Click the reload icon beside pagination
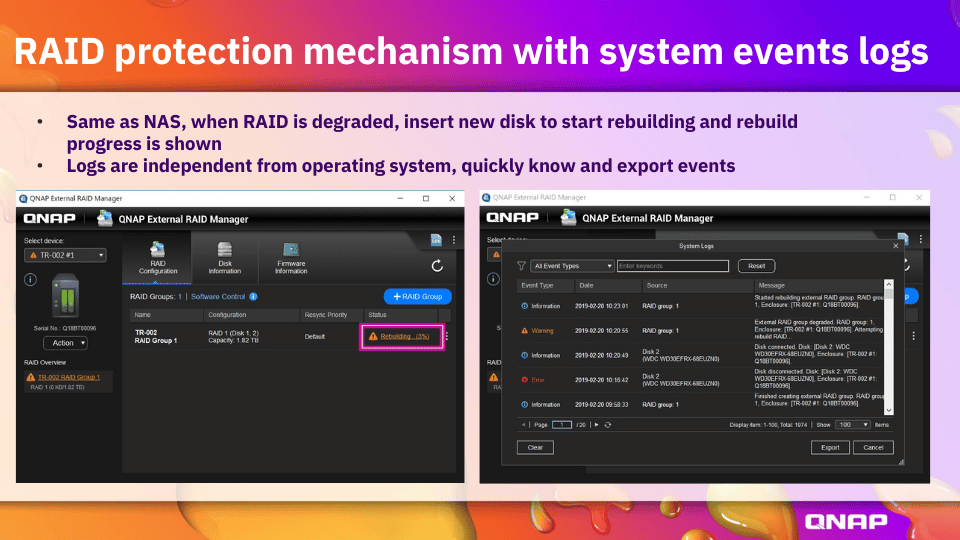This screenshot has width=960, height=540. (608, 424)
